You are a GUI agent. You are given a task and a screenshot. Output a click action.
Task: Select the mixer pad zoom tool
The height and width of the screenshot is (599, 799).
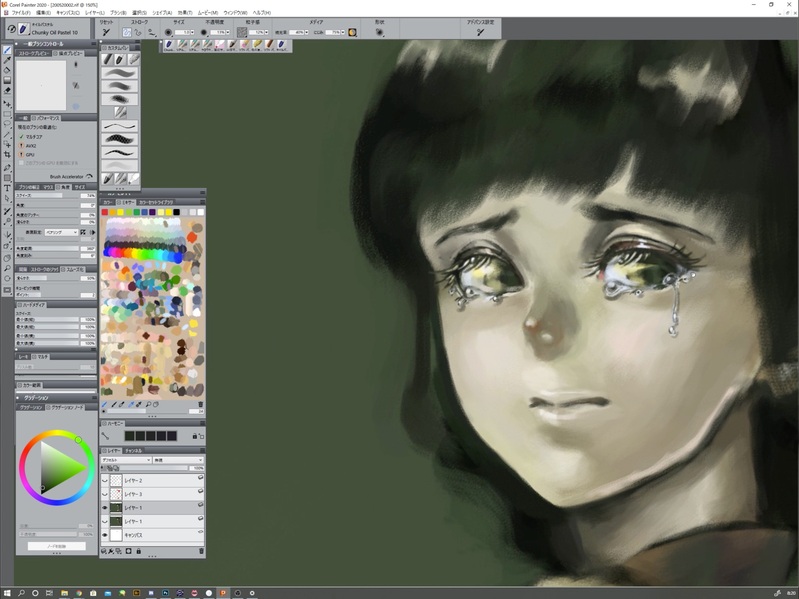click(x=148, y=404)
